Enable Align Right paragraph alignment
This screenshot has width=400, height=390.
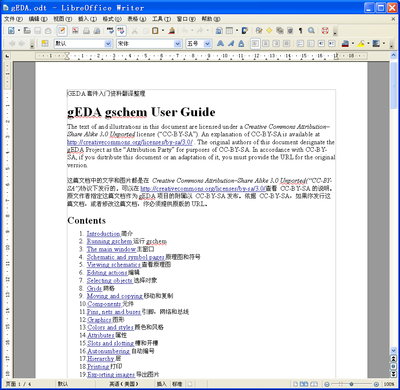tap(276, 43)
